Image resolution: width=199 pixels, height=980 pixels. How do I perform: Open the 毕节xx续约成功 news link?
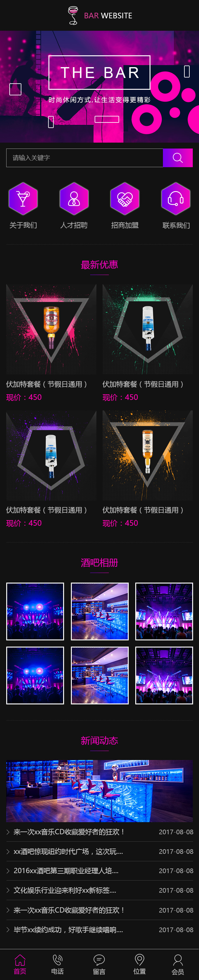coord(68,929)
